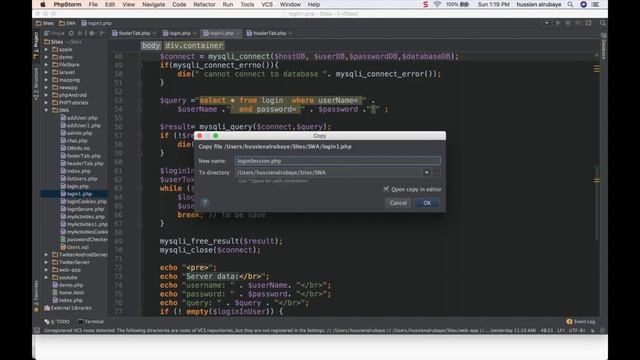Open the Tools menu

point(247,4)
